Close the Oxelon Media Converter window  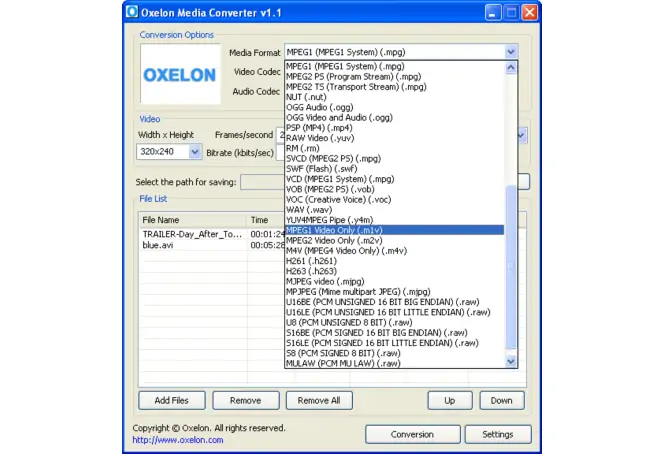tap(530, 13)
